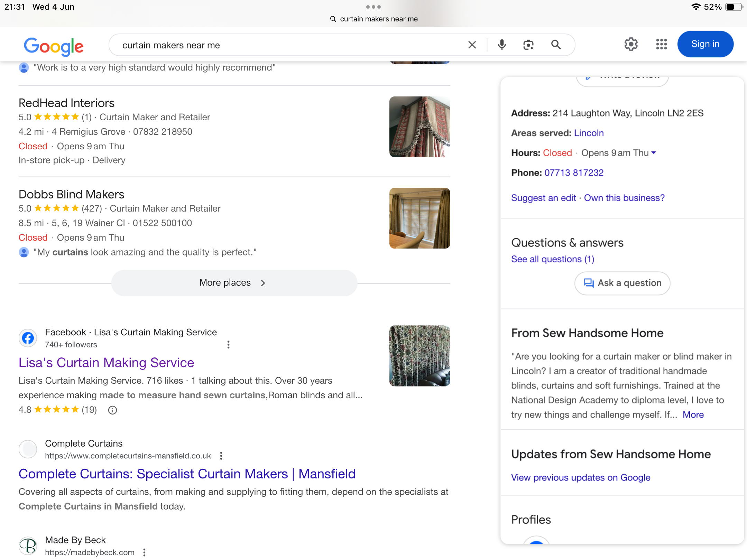747x560 pixels.
Task: Click the Made By Beck favicon
Action: pyautogui.click(x=28, y=546)
